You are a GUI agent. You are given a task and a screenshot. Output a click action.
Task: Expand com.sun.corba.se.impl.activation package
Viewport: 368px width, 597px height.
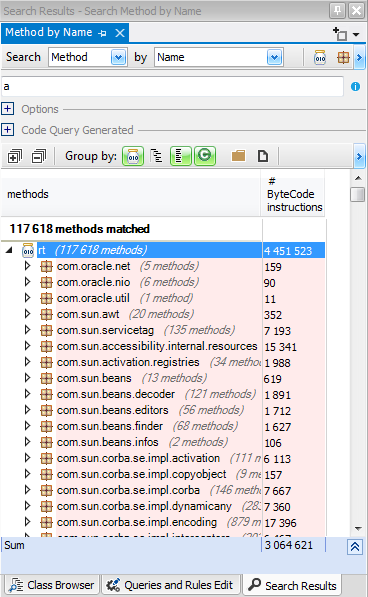point(27,458)
